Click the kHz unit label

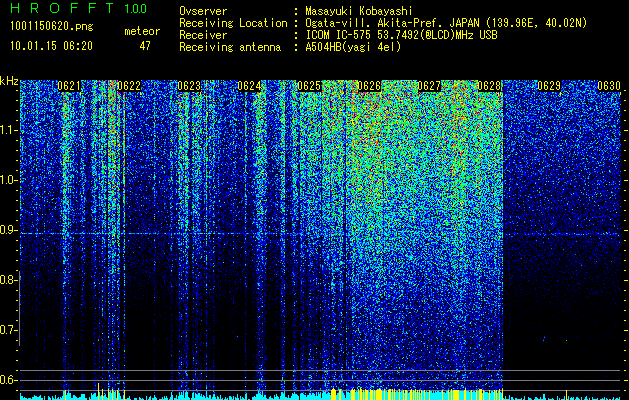click(x=9, y=81)
